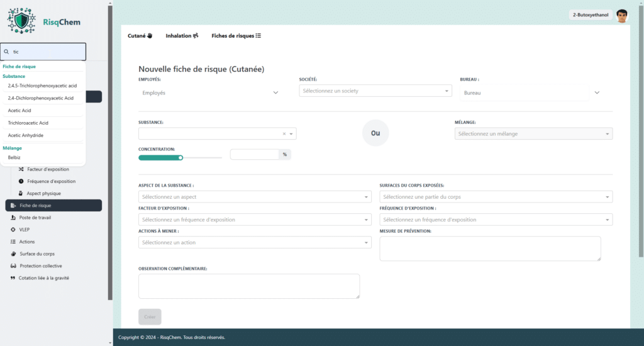Click the clock icon beside Fréquence d'exposition
The height and width of the screenshot is (346, 644).
[21, 181]
